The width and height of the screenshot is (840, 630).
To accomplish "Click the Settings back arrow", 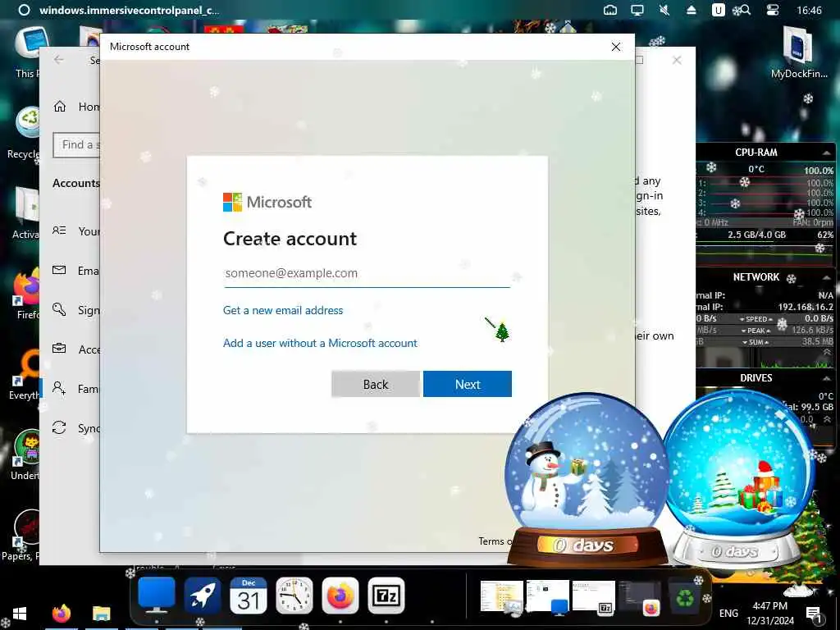I will click(59, 60).
